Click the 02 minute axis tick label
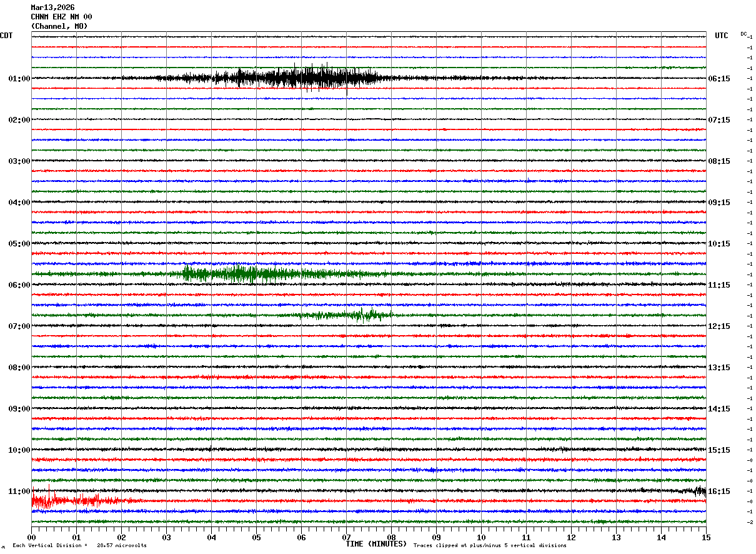The image size is (756, 554). click(x=121, y=537)
